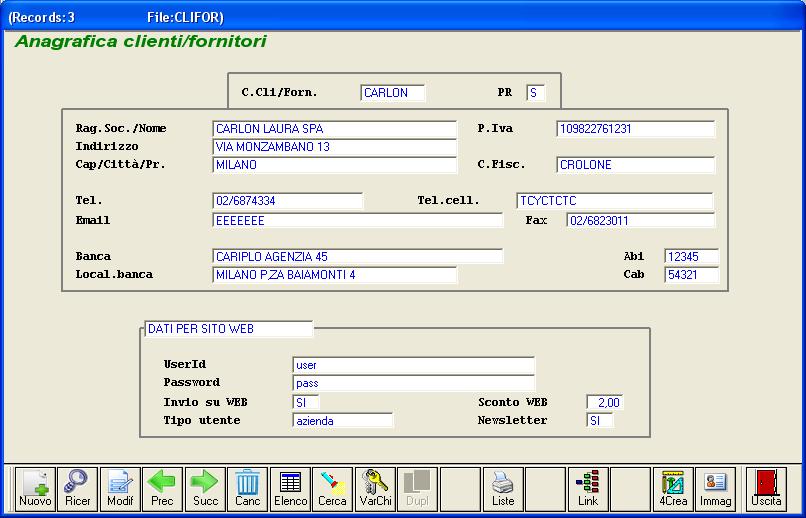This screenshot has height=518, width=806.
Task: Click the Tel. field 02/6874334
Action: click(x=288, y=201)
